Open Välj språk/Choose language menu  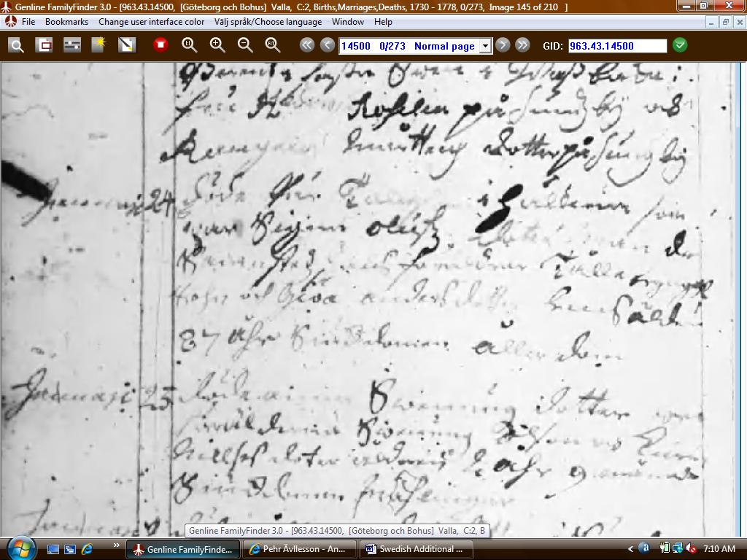pos(268,22)
